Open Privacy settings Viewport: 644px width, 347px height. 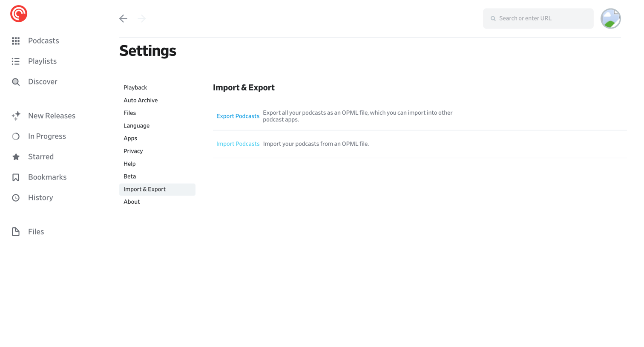pos(157,151)
